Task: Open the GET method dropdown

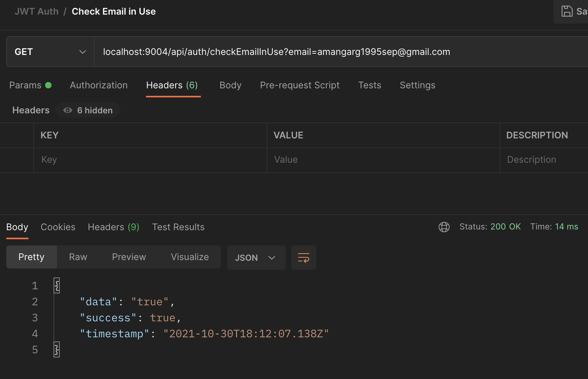Action: coord(50,52)
